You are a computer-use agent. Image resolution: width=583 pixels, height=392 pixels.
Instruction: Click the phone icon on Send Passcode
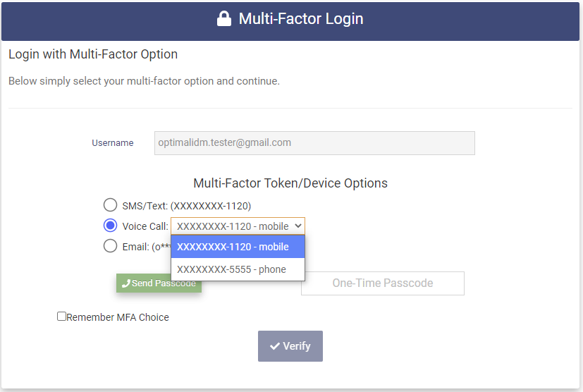126,283
